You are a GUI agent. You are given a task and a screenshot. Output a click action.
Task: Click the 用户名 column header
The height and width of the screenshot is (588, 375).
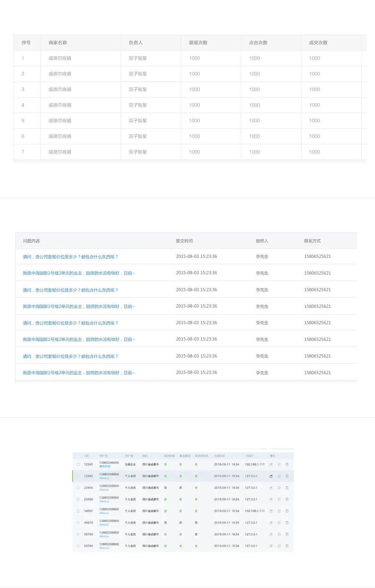(x=103, y=456)
